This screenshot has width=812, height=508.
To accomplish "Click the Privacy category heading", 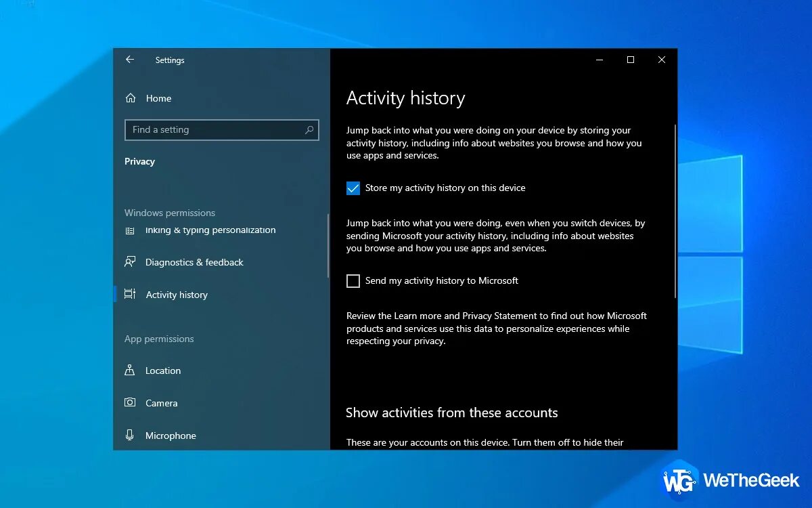I will (139, 161).
